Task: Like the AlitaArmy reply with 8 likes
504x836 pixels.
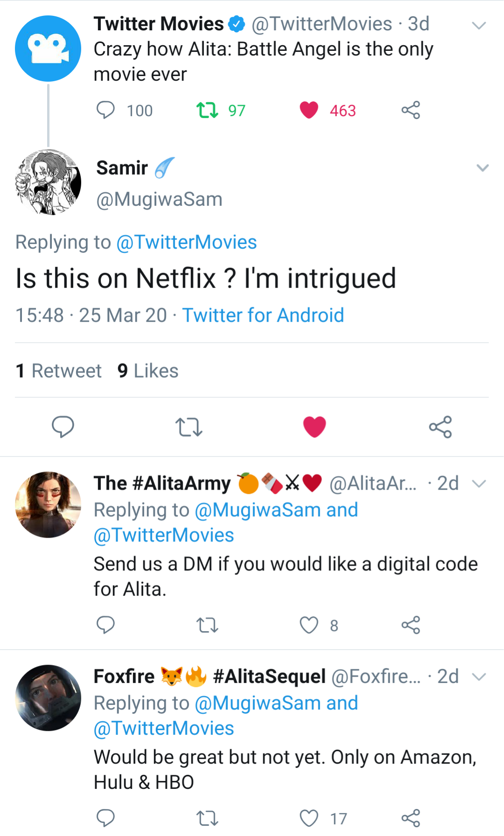Action: pyautogui.click(x=309, y=625)
